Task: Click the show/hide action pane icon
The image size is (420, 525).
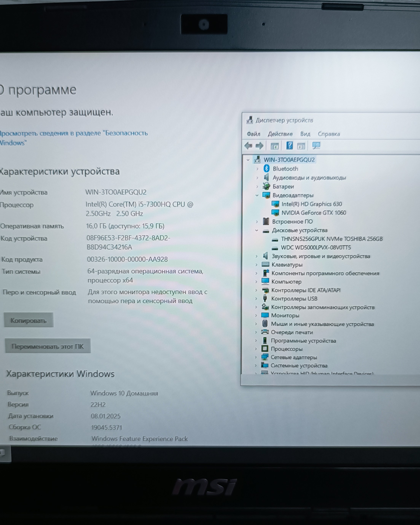Action: [x=301, y=146]
